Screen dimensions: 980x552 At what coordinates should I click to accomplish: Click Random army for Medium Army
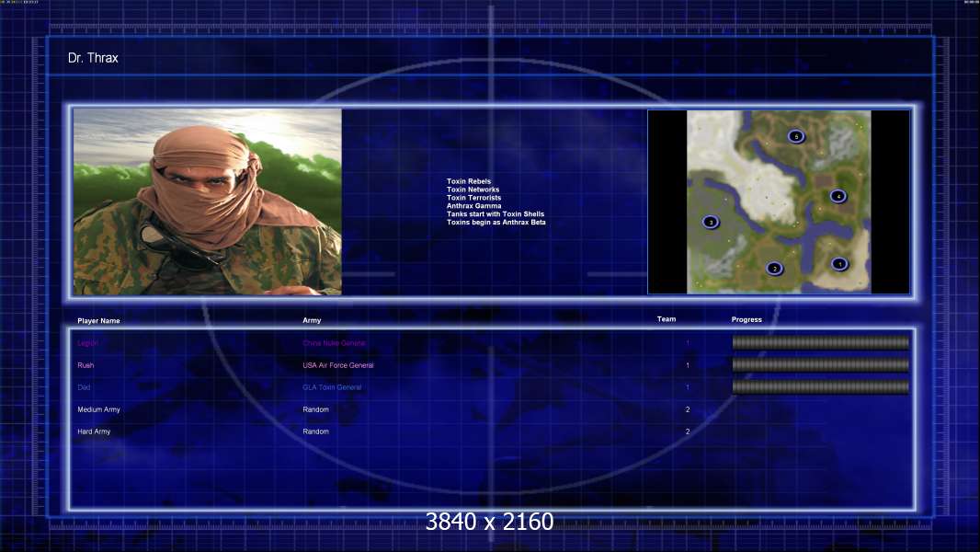point(315,409)
